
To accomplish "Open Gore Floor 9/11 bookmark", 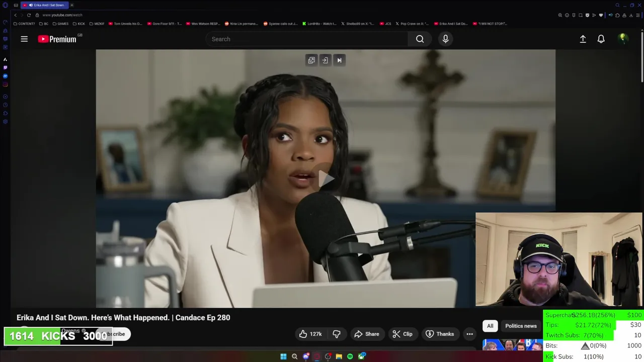I will (165, 24).
